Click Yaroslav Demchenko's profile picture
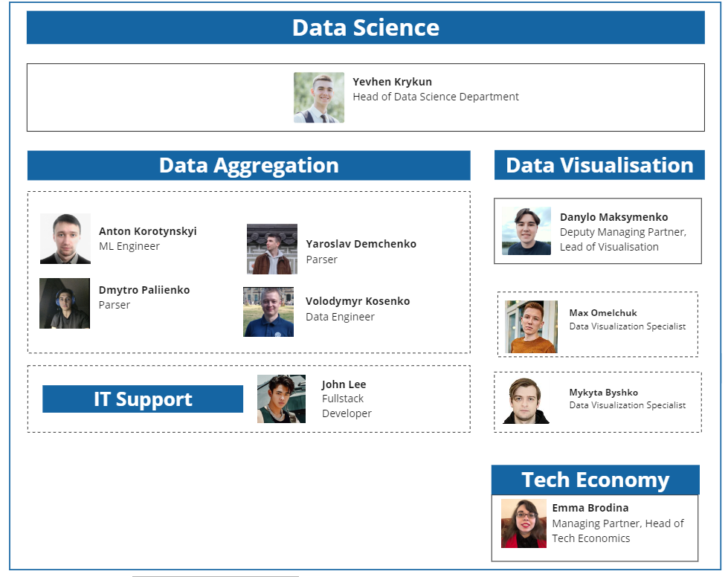Viewport: 728px width, 577px height. coord(272,249)
